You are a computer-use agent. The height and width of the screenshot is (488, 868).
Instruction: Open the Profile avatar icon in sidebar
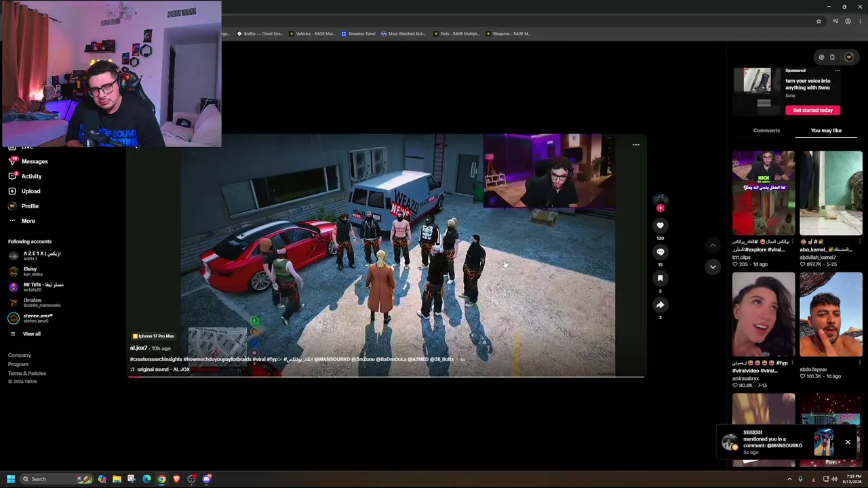(x=12, y=206)
